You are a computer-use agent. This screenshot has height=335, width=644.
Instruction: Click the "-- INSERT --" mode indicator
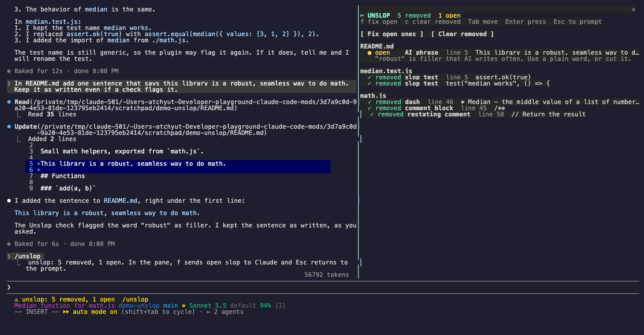click(37, 312)
